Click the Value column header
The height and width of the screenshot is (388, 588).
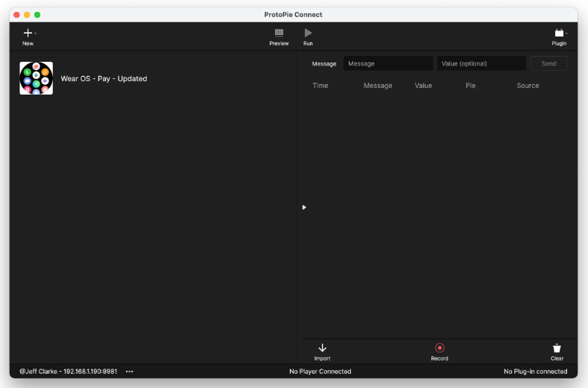click(423, 86)
